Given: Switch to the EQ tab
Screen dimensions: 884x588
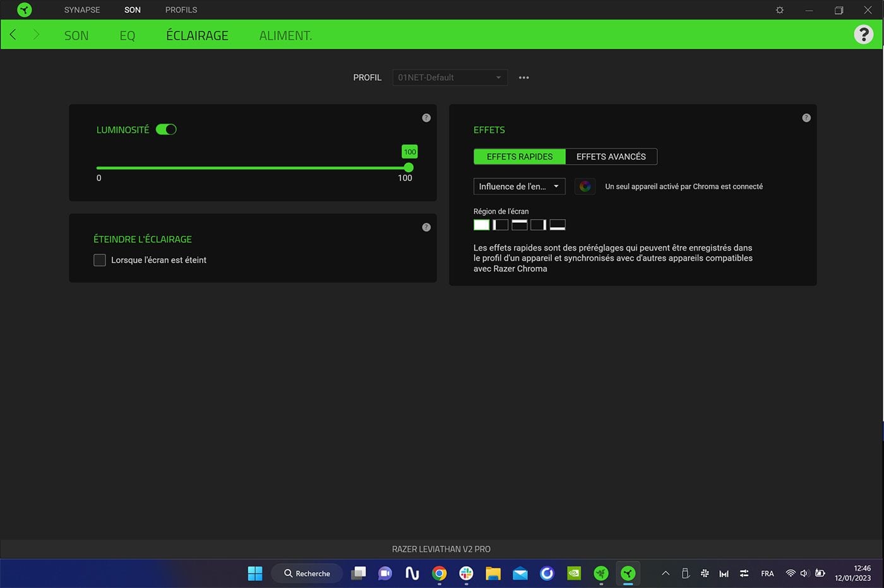Looking at the screenshot, I should [x=127, y=35].
